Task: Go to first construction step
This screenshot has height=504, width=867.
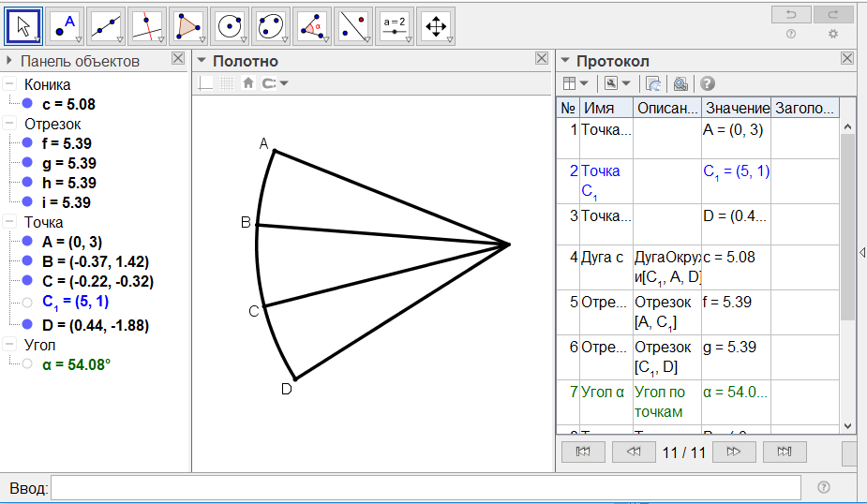Action: pyautogui.click(x=582, y=452)
